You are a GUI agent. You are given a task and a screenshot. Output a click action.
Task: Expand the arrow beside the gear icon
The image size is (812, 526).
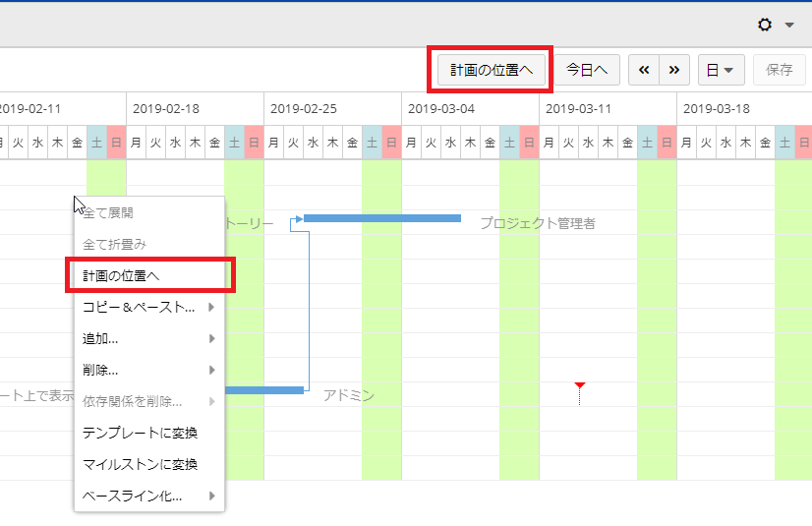(x=789, y=25)
